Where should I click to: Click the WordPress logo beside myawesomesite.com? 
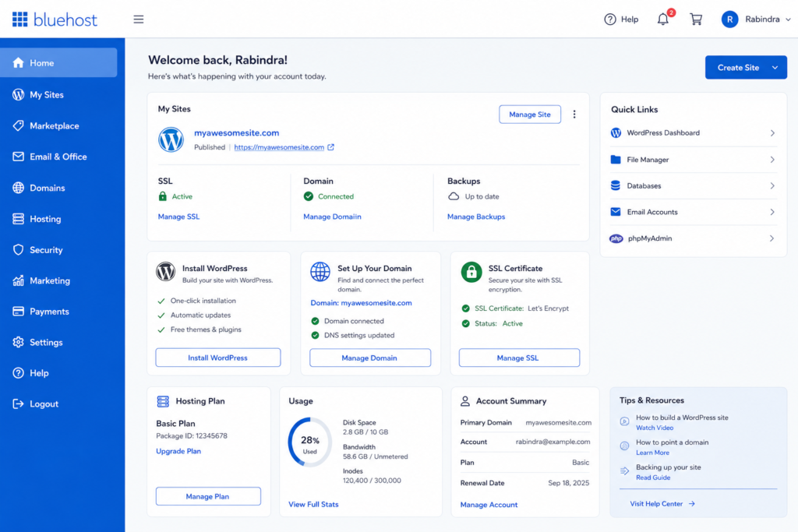point(171,139)
